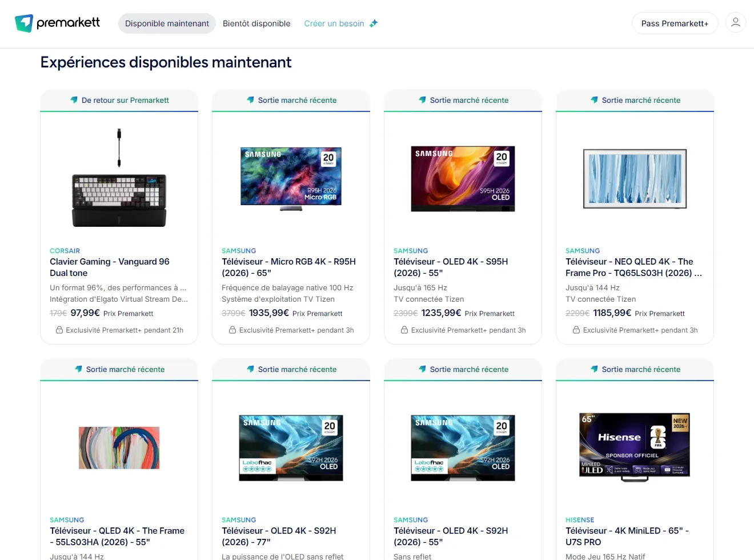Screen dimensions: 754x560
Task: Click tag icon above The Frame Pro card
Action: (594, 100)
